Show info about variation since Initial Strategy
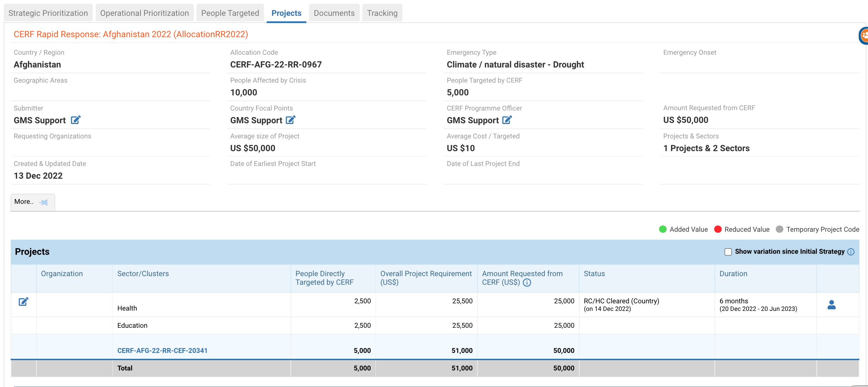This screenshot has height=387, width=868. pyautogui.click(x=851, y=252)
